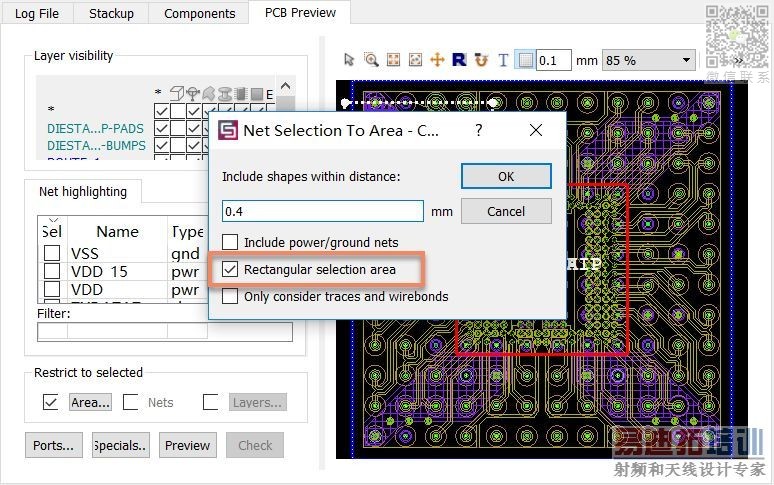Select the arrow pointer tool
Viewport: 774px width, 485px height.
tap(349, 60)
